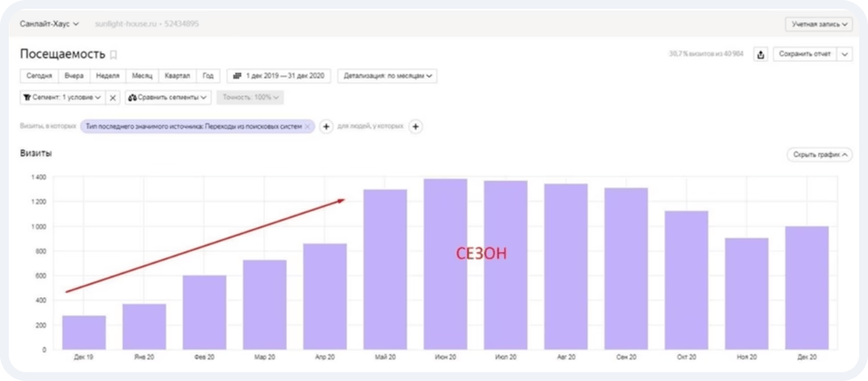The height and width of the screenshot is (381, 868).
Task: Open the Детализация: по месяцам dropdown
Action: 387,76
